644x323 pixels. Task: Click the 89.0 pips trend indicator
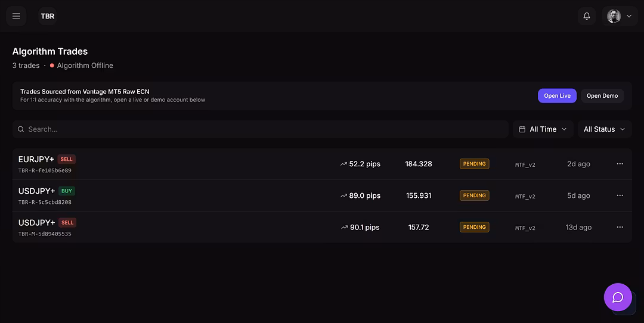pyautogui.click(x=360, y=195)
